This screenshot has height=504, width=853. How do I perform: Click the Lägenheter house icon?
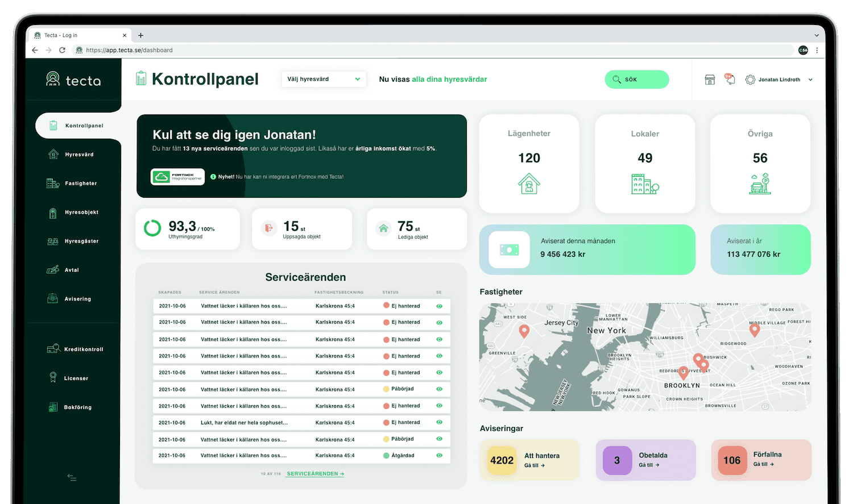point(529,184)
